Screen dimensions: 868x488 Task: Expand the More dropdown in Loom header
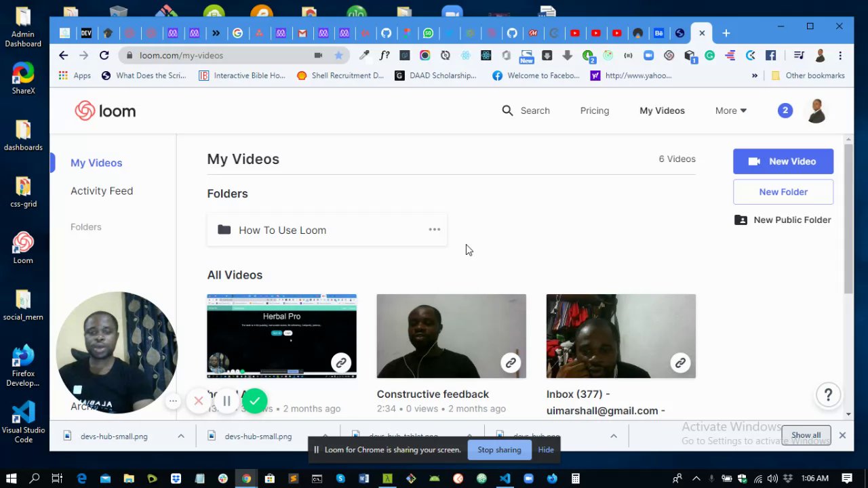731,110
